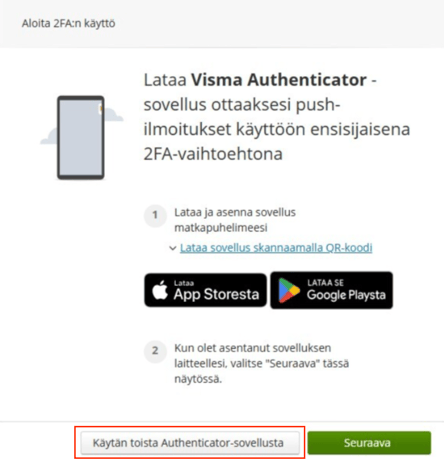444x461 pixels.
Task: Click the '2FA-vaihtoehtona' heading line
Action: [213, 154]
